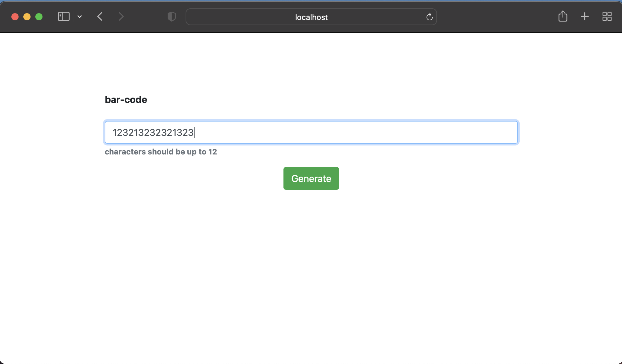Open the tab overview grid icon

tap(607, 16)
